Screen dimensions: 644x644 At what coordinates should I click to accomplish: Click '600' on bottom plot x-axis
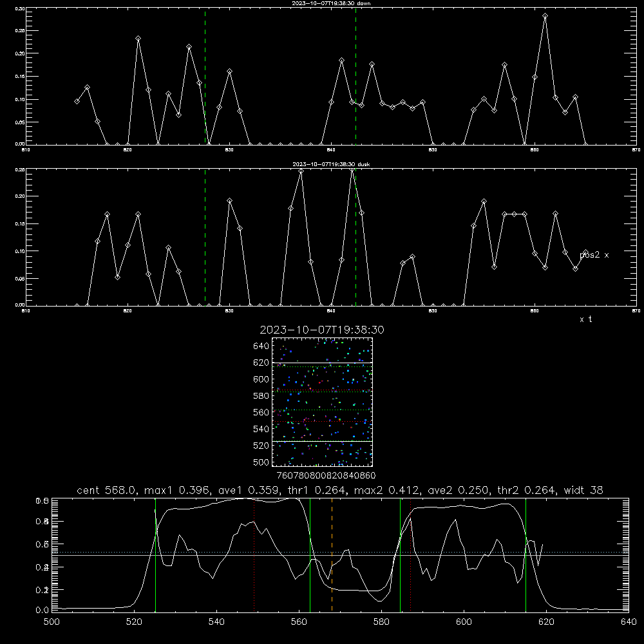pos(464,622)
